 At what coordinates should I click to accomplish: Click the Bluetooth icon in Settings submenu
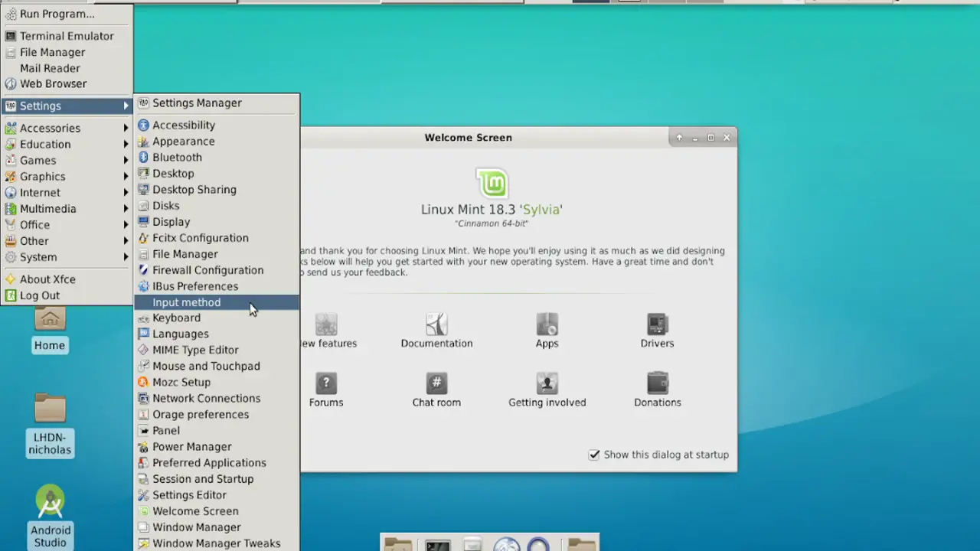143,157
